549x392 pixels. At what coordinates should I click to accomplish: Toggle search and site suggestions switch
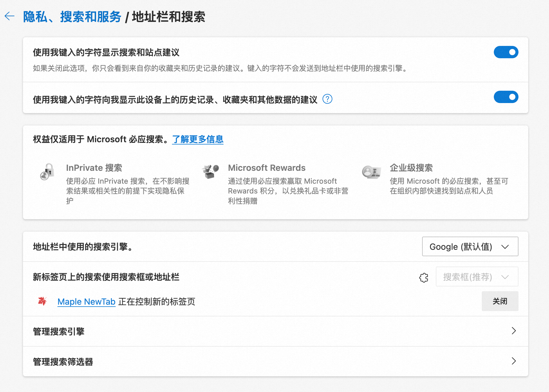point(506,52)
